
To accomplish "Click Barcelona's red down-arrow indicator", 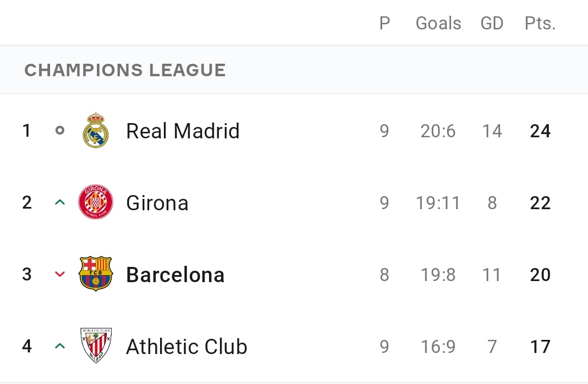I will pyautogui.click(x=60, y=274).
